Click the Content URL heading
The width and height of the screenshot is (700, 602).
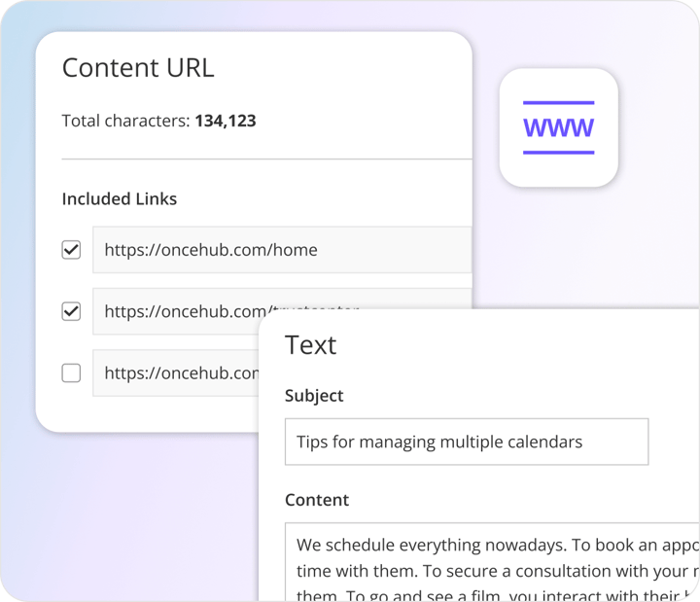[138, 68]
